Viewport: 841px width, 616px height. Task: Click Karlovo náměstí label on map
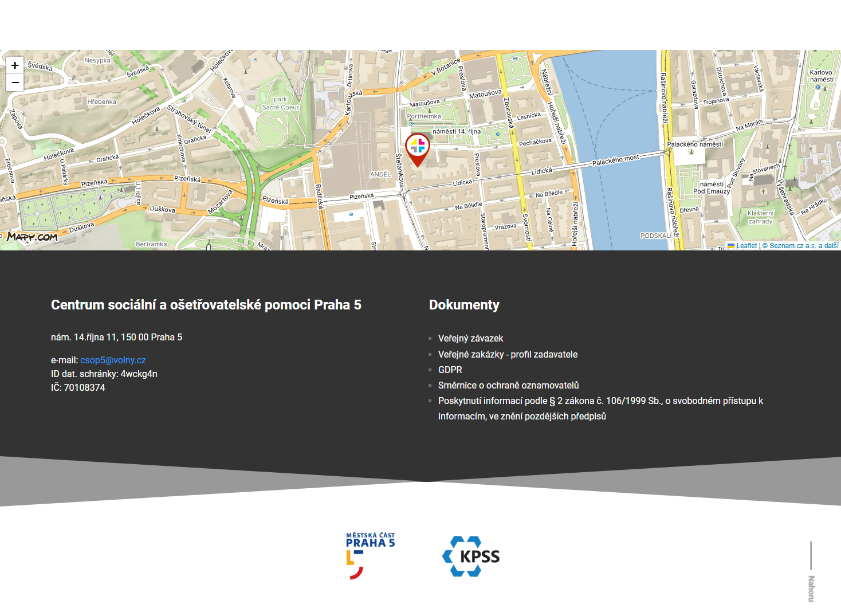(x=821, y=76)
